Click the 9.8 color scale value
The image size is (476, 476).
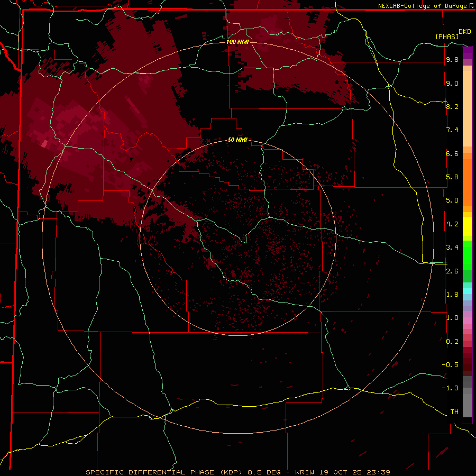pos(452,59)
